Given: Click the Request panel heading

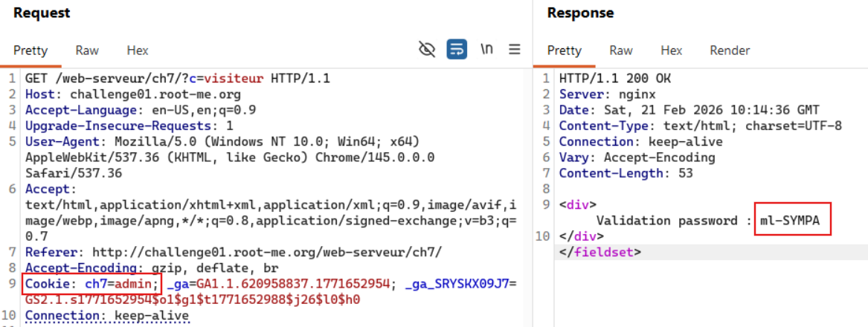Looking at the screenshot, I should [x=42, y=13].
